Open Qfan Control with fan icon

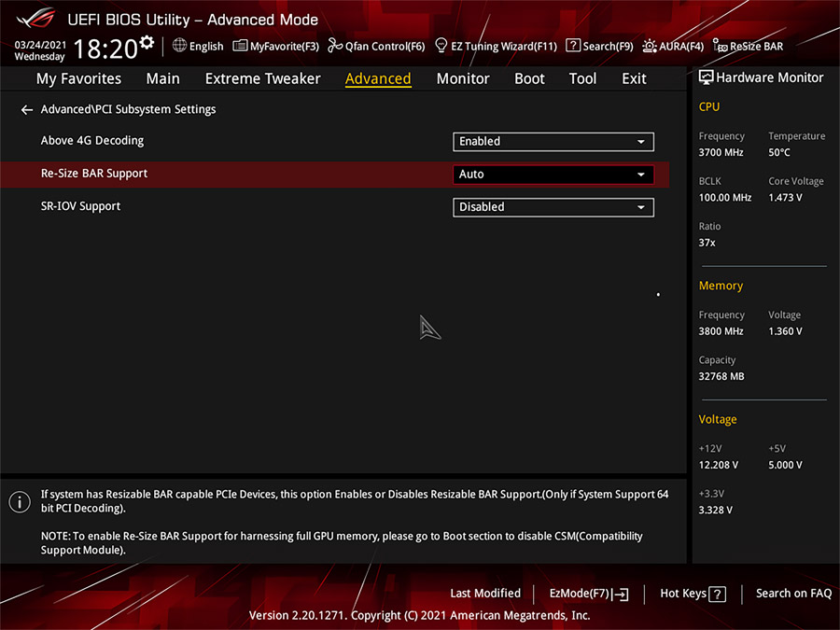(x=375, y=46)
